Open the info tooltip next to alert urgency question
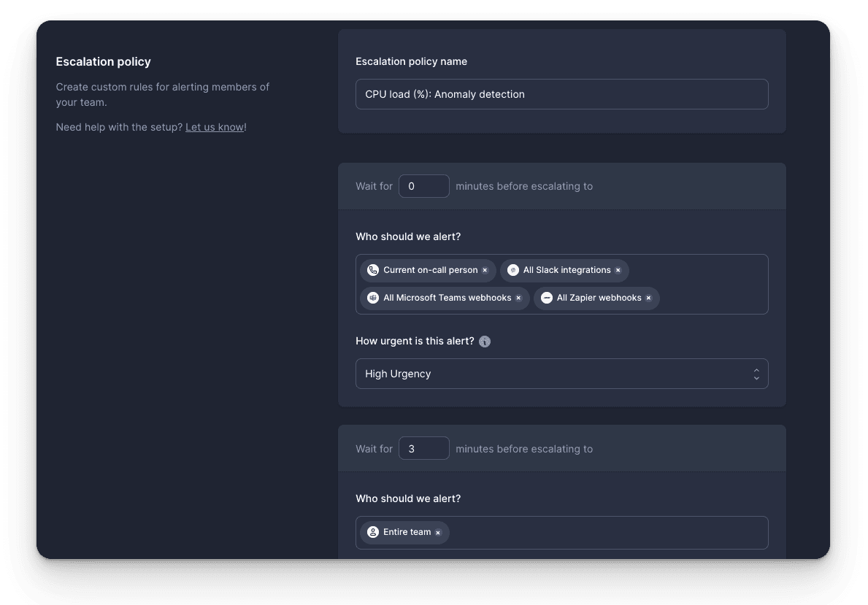Image resolution: width=868 pixels, height=605 pixels. (x=485, y=341)
